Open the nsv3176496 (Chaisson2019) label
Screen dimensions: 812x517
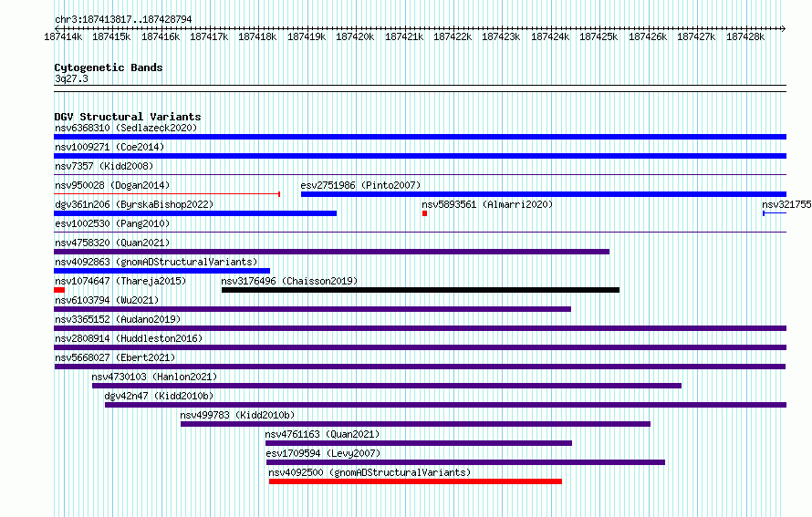289,281
